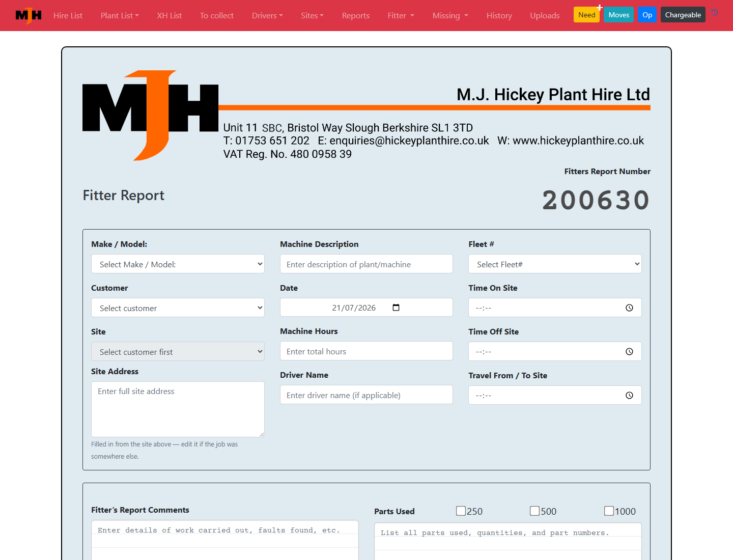Click into the Fitter's Report Comments text area
This screenshot has width=733, height=560.
click(225, 540)
